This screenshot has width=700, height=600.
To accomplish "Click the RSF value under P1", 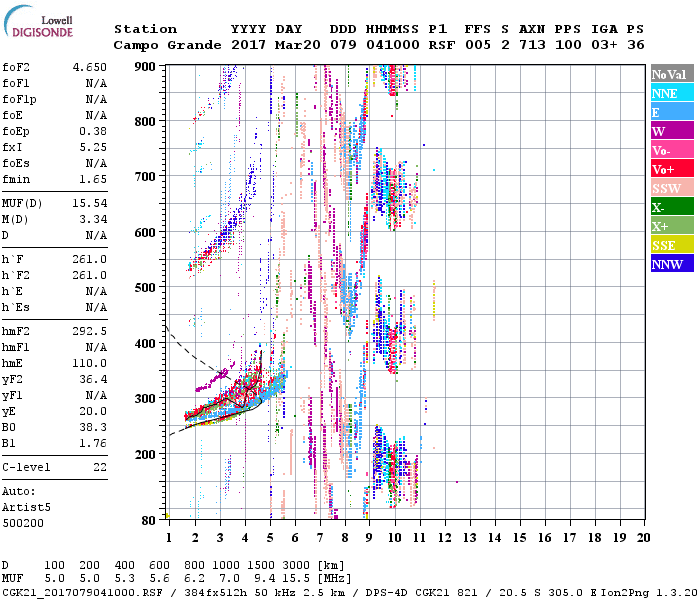I will (x=442, y=45).
